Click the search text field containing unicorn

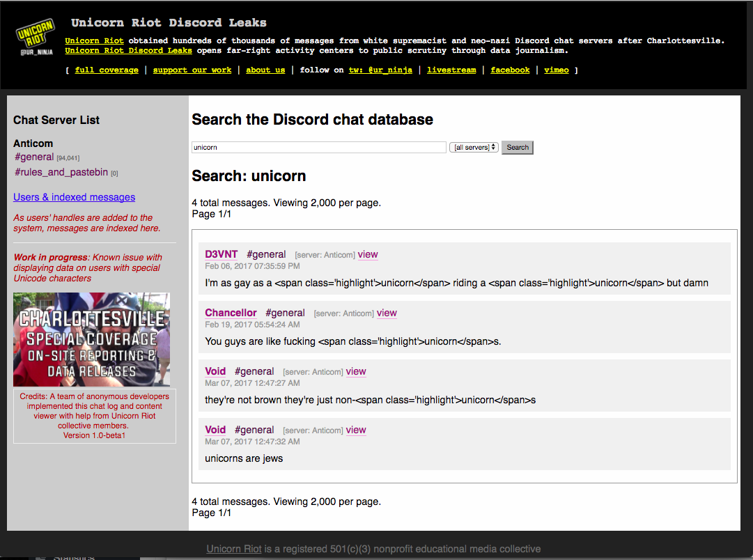pyautogui.click(x=318, y=147)
